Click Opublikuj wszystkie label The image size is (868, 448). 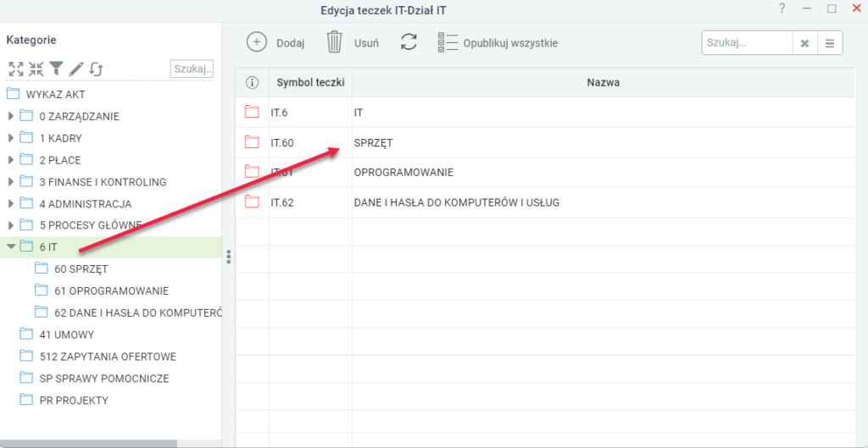tap(510, 43)
